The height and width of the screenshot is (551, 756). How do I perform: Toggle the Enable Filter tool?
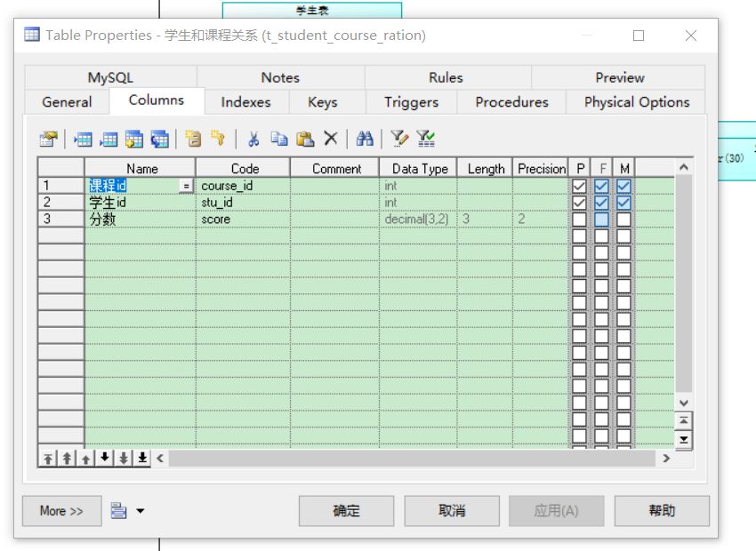[425, 139]
